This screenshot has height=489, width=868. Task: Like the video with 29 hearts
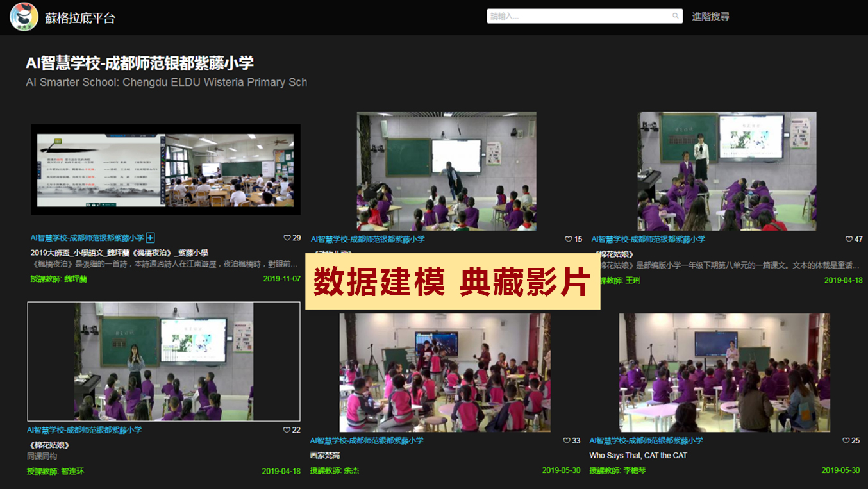pos(287,238)
